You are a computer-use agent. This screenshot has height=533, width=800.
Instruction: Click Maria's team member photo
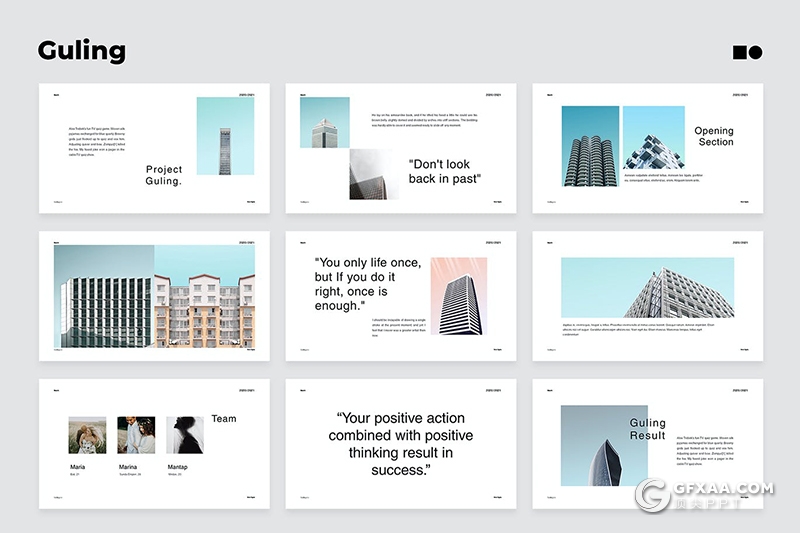click(x=87, y=436)
